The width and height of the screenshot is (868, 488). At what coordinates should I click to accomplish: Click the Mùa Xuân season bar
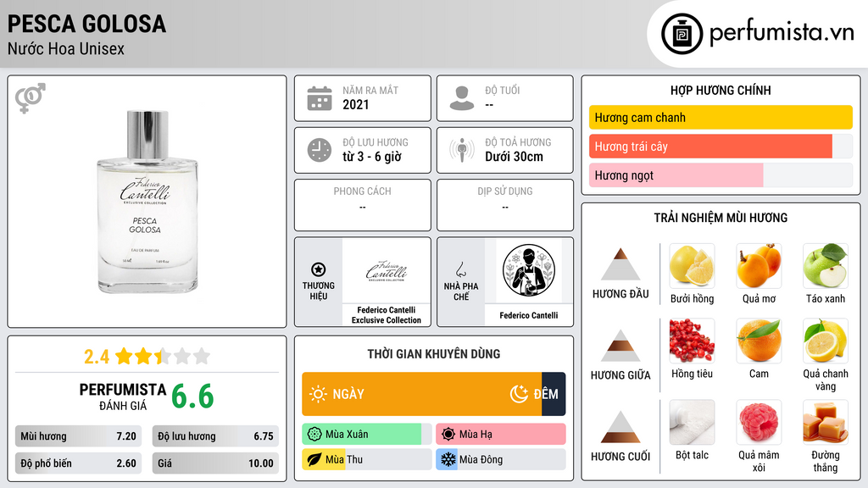tap(367, 435)
